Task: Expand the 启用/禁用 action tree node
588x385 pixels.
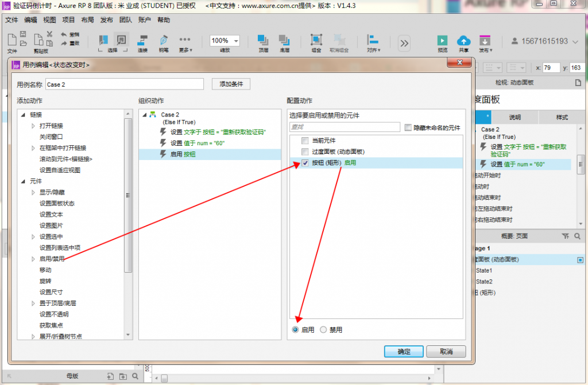Action: coord(33,259)
